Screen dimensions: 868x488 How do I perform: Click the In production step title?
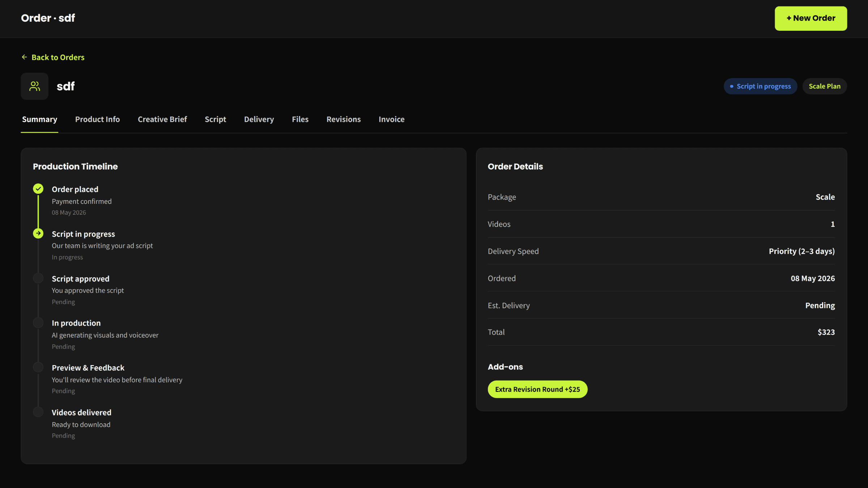tap(76, 323)
